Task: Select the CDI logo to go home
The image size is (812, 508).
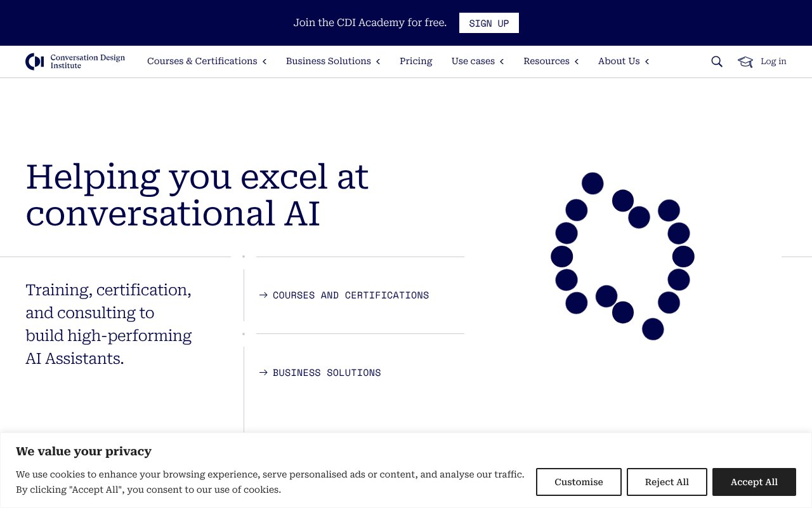Action: [x=74, y=61]
